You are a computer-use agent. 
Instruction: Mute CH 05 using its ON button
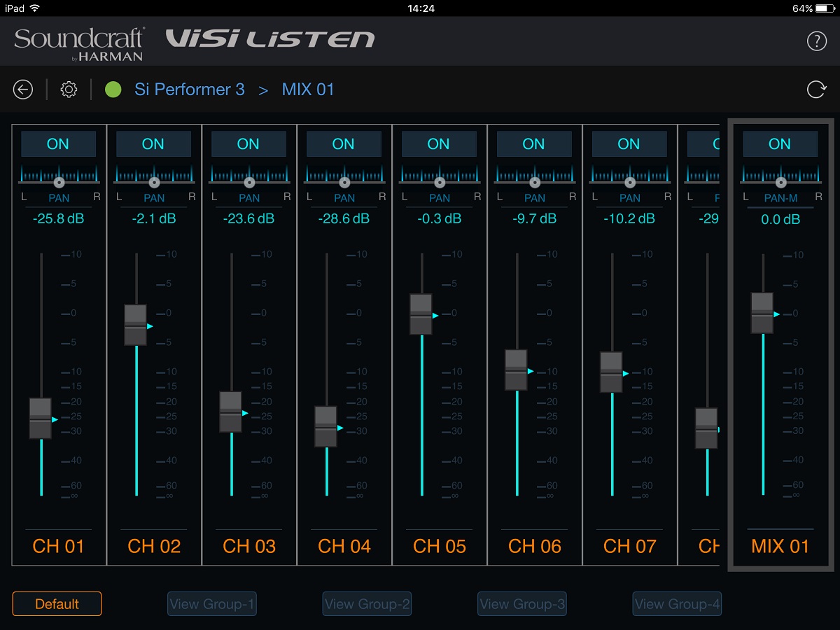click(439, 144)
